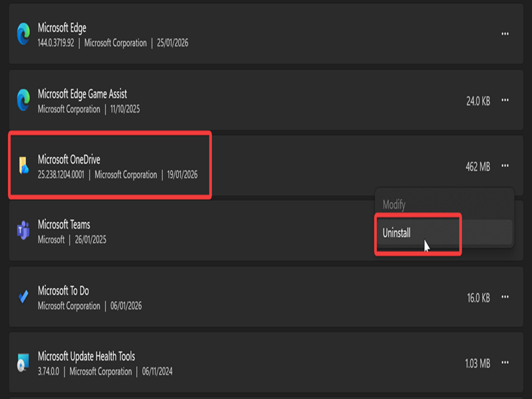Image resolution: width=532 pixels, height=399 pixels.
Task: Click the Microsoft Edge app icon
Action: tap(23, 35)
